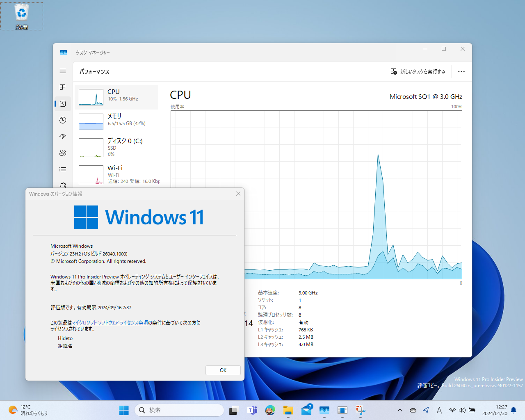Screen dimensions: 525x420
Task: Close the Windows のバージョン情報 dialog
Action: [238, 194]
